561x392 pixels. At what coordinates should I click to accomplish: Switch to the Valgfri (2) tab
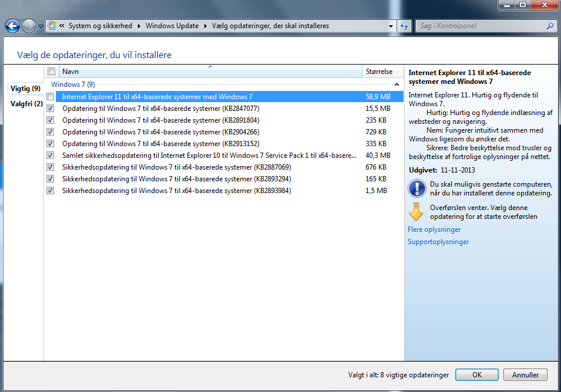pos(26,104)
